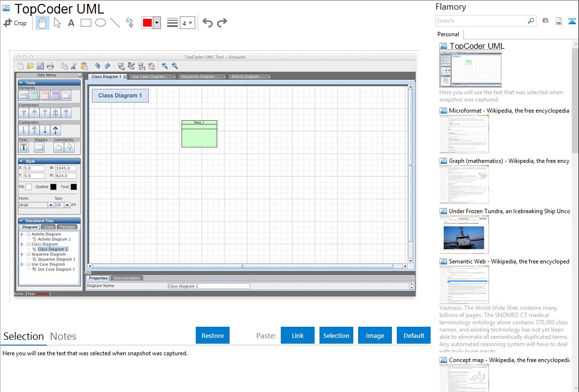This screenshot has height=392, width=579.
Task: Select Class Diagram 1 in document tree
Action: [52, 249]
